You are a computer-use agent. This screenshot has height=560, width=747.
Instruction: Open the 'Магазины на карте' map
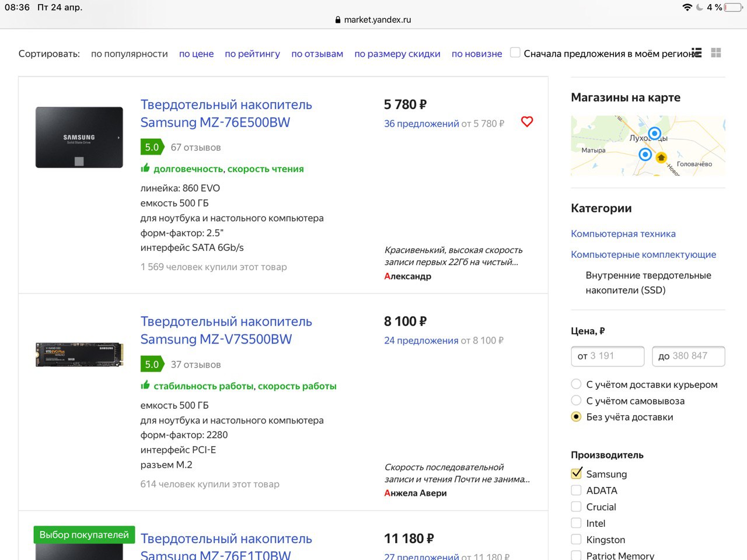point(648,146)
